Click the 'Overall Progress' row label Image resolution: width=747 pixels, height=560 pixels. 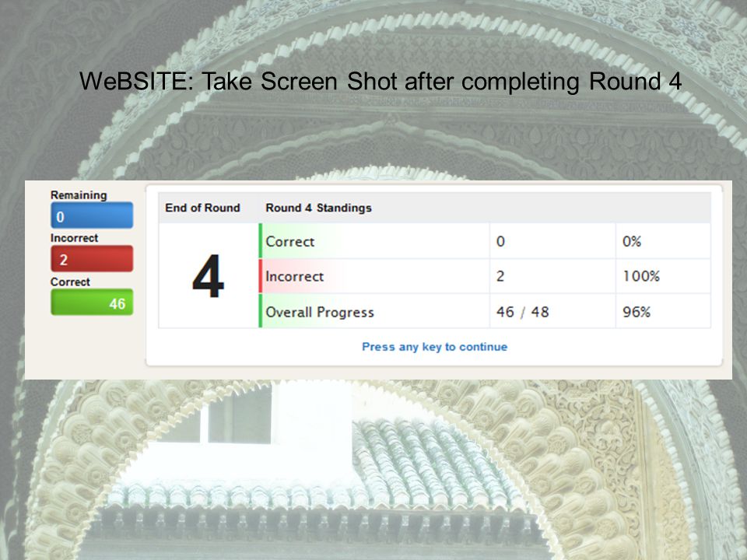click(320, 312)
